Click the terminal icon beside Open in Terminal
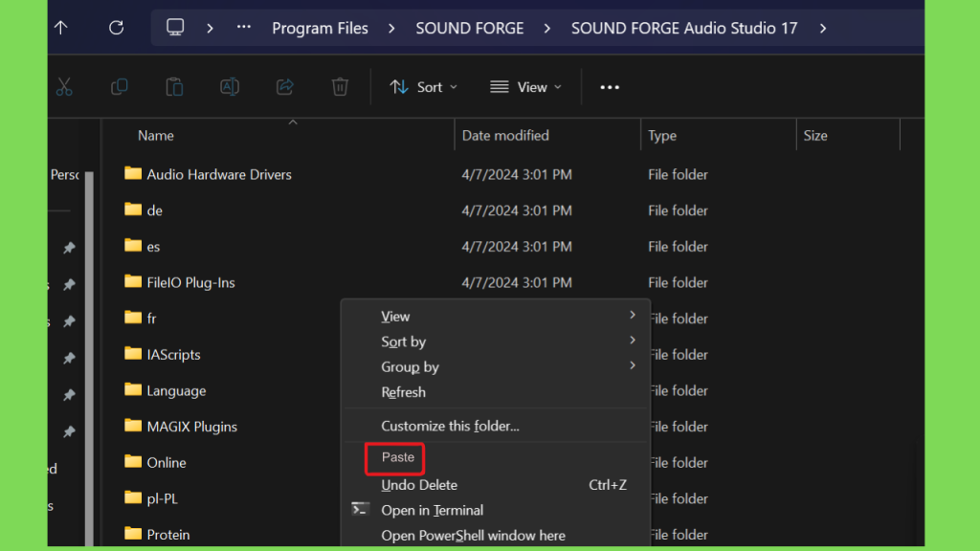The height and width of the screenshot is (551, 980). (360, 509)
